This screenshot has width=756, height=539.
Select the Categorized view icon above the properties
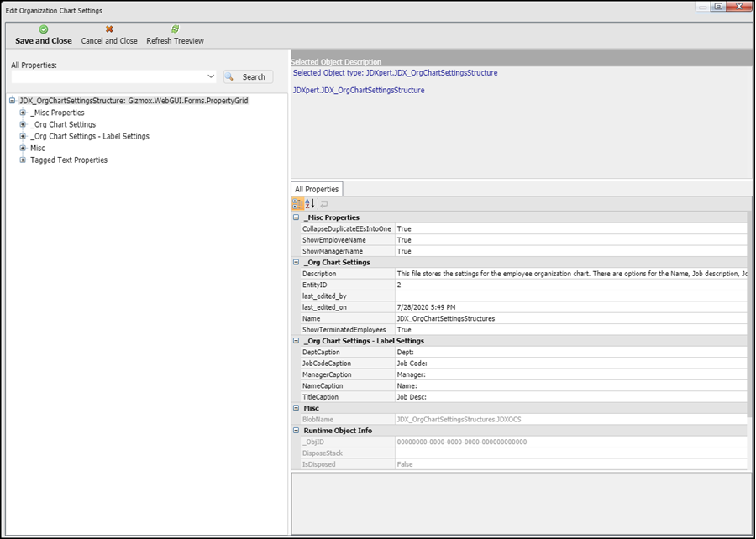point(298,203)
